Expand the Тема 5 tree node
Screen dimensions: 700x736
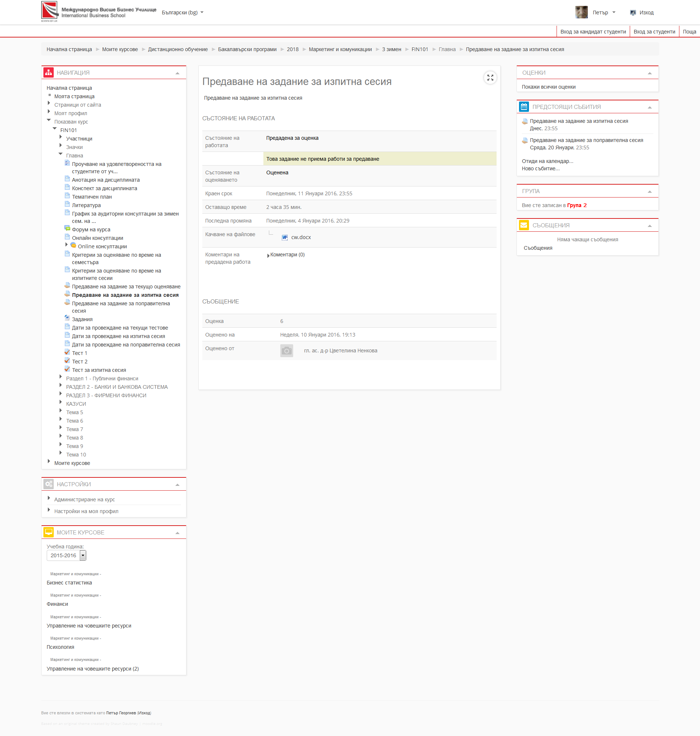pyautogui.click(x=60, y=411)
